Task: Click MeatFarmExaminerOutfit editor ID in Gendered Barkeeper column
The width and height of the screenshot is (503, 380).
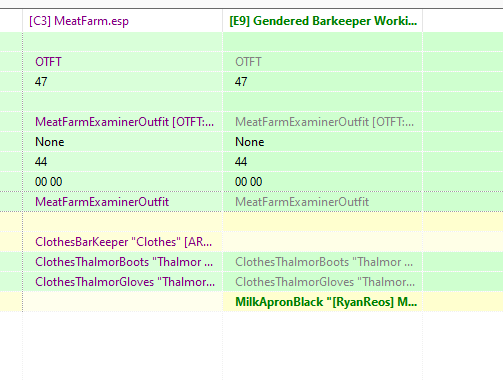Action: [x=322, y=202]
